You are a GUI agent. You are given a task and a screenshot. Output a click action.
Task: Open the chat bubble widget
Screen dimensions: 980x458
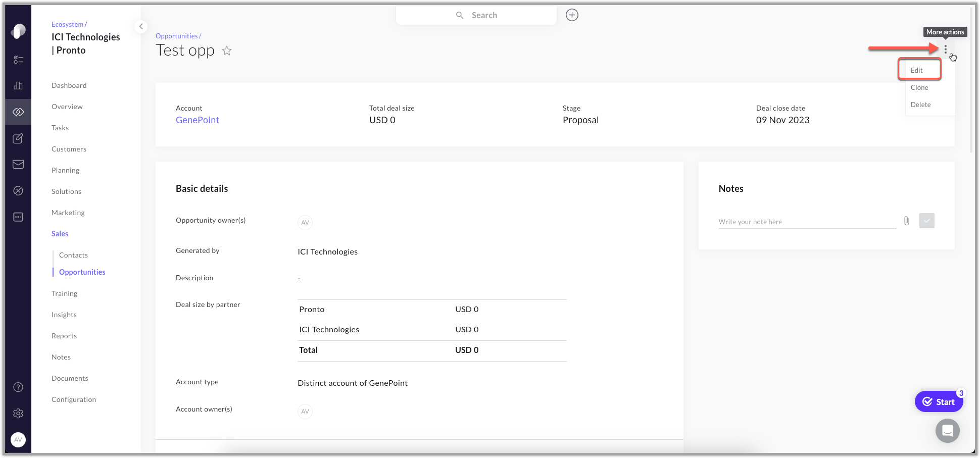tap(948, 431)
